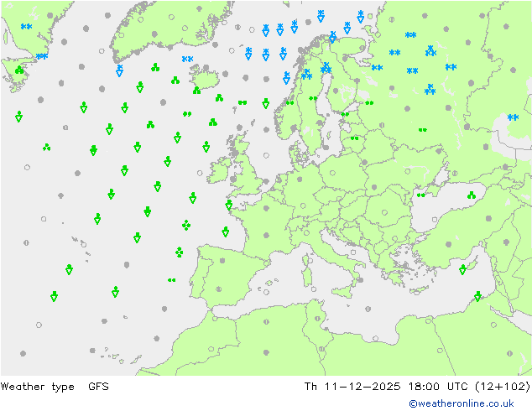Select the snow shower symbol at Norway's North Cape

(x=333, y=37)
